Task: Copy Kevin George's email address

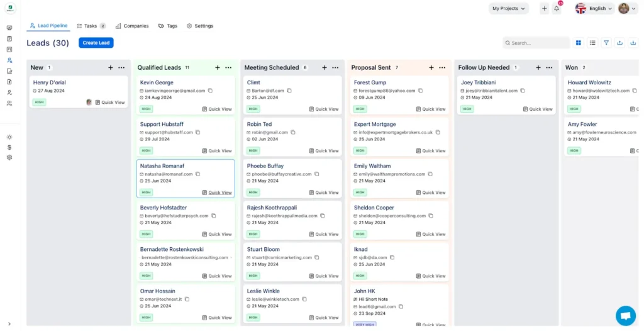Action: click(210, 91)
